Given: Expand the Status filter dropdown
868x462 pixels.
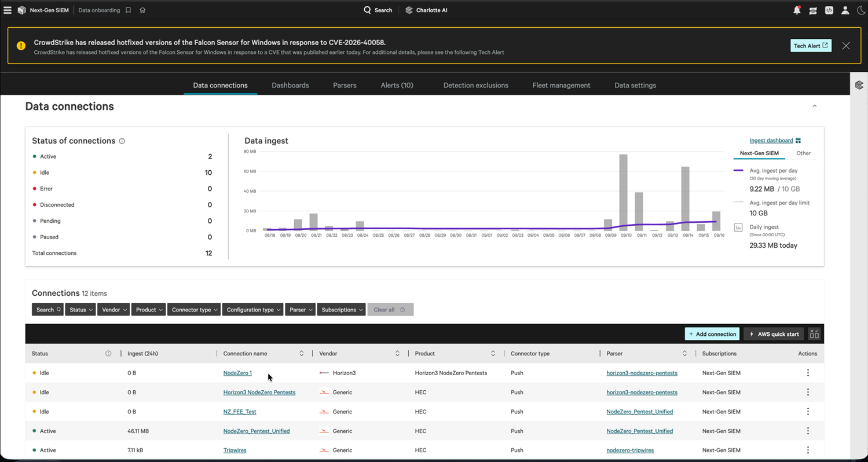Looking at the screenshot, I should pos(80,310).
